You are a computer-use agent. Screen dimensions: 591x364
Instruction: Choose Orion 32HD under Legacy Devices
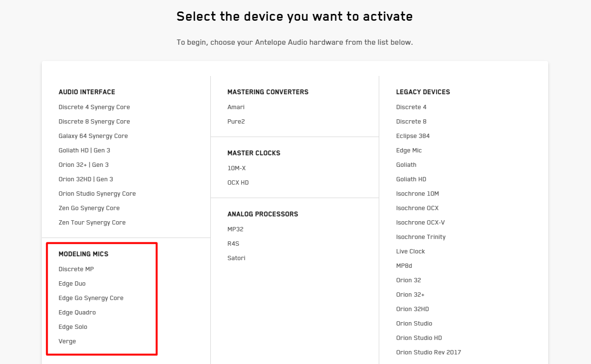(412, 309)
